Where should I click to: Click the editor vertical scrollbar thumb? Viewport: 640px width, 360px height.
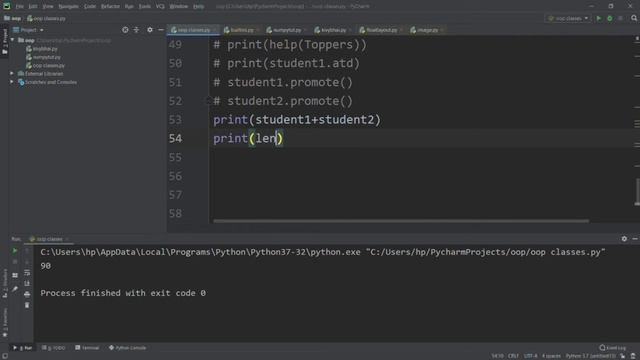(637, 191)
